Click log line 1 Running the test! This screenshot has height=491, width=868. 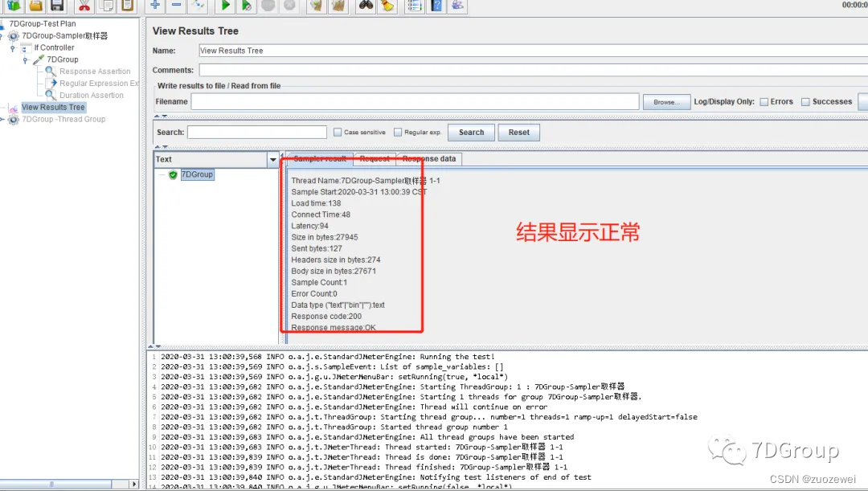click(x=328, y=357)
